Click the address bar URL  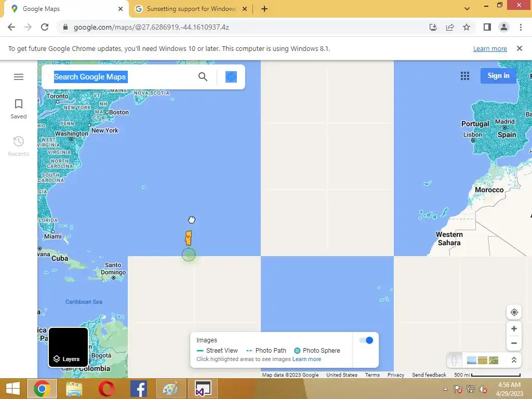[151, 27]
